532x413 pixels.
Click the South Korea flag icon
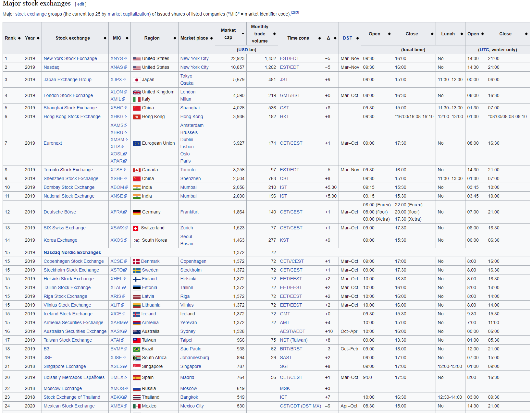tap(137, 240)
